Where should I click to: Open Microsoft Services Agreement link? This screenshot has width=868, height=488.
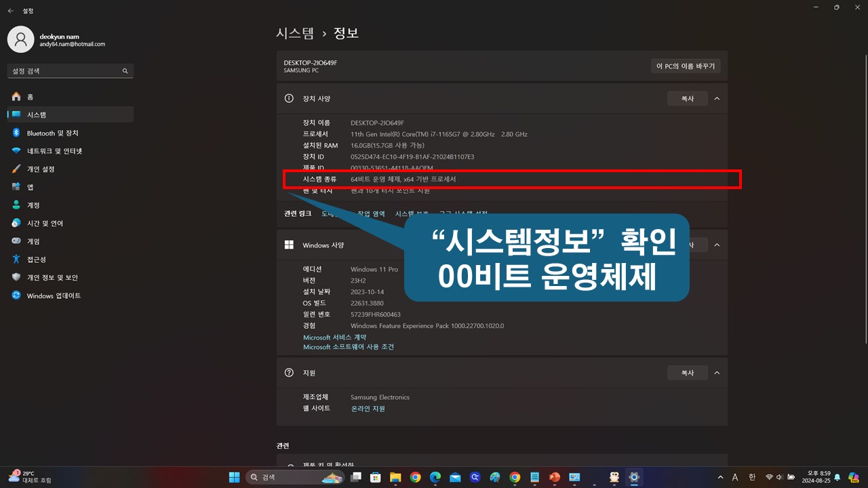(334, 338)
